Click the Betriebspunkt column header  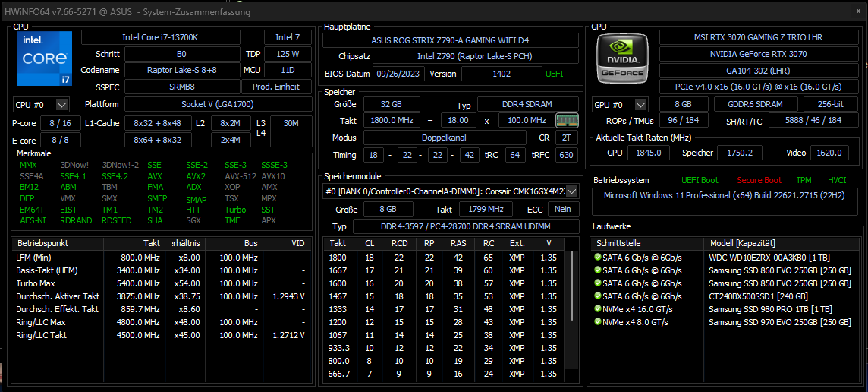coord(58,243)
